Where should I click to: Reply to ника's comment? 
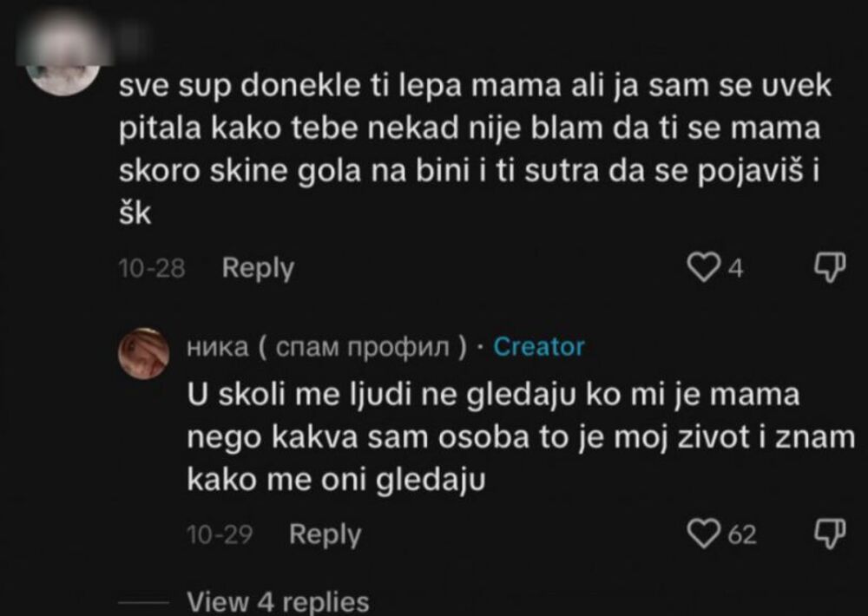click(x=326, y=534)
